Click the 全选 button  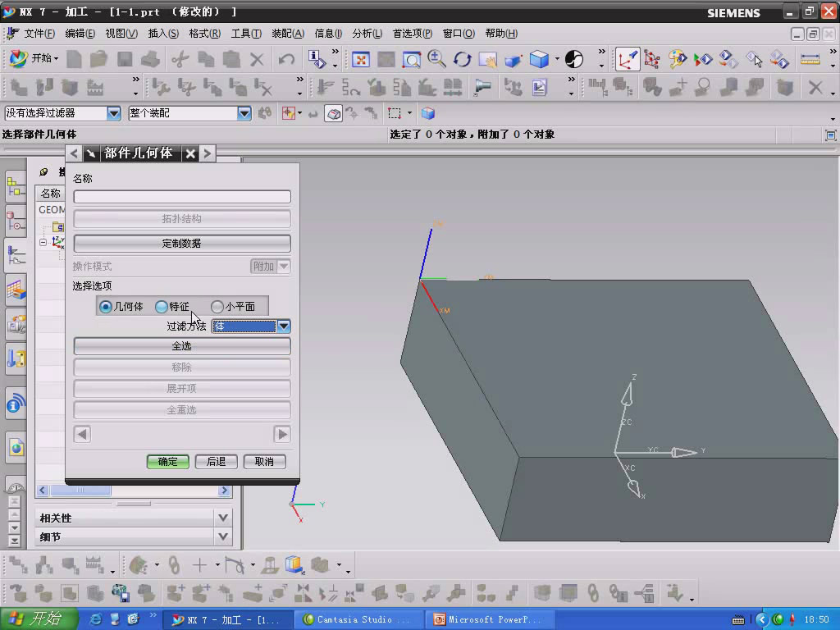[x=182, y=345]
